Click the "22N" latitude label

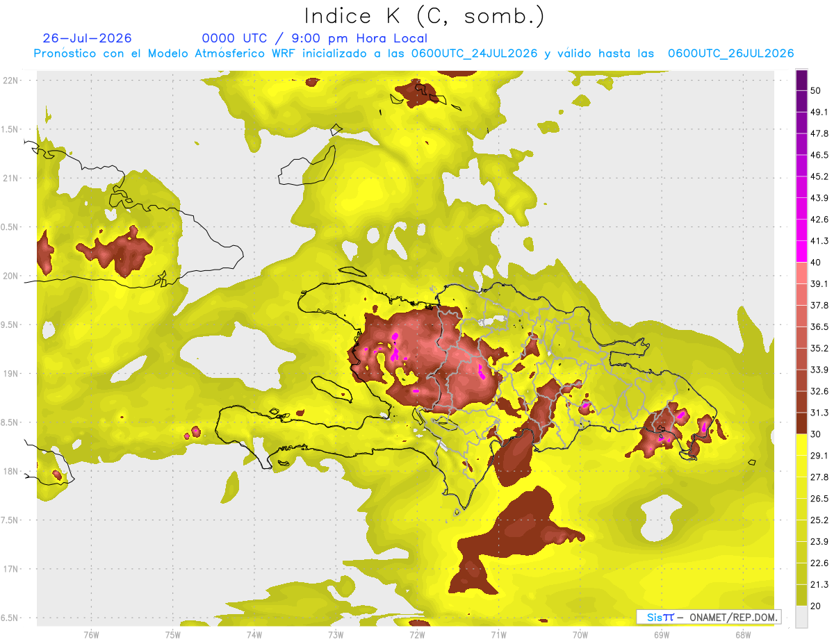pyautogui.click(x=11, y=80)
